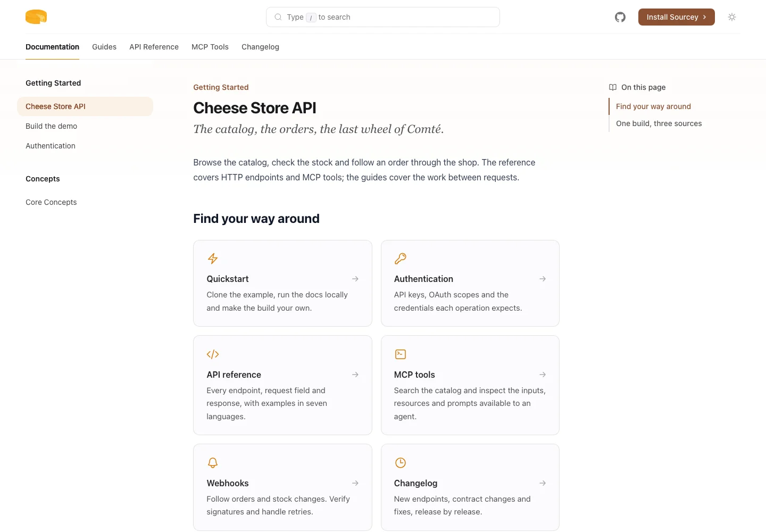Switch to the Documentation tab
The width and height of the screenshot is (766, 532).
pyautogui.click(x=52, y=47)
